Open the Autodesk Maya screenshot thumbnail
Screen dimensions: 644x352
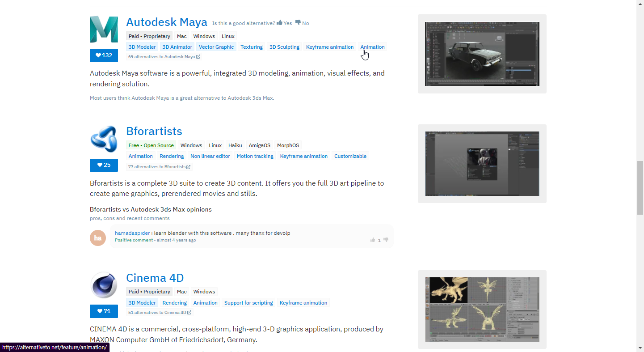point(482,54)
